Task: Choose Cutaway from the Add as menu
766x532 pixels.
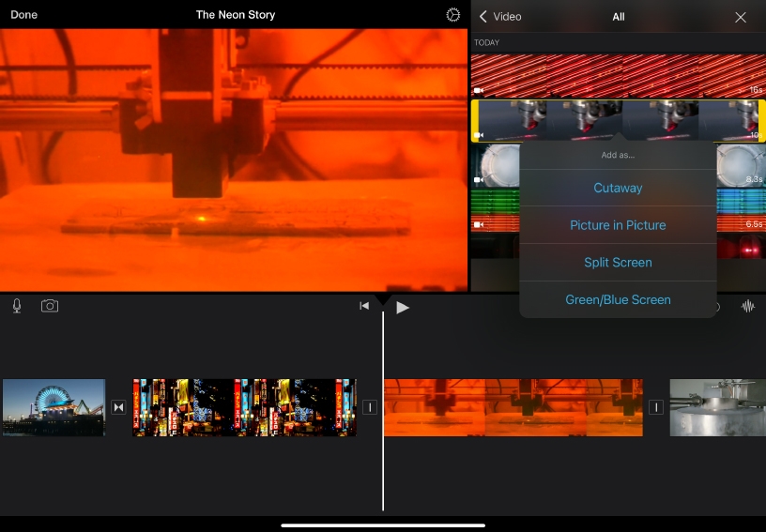Action: [x=618, y=188]
